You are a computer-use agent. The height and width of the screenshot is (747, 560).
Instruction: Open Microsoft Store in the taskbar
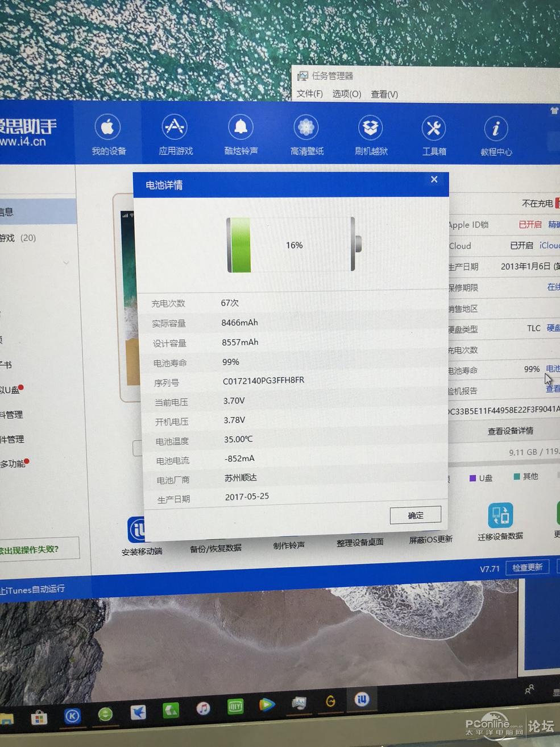[x=39, y=717]
